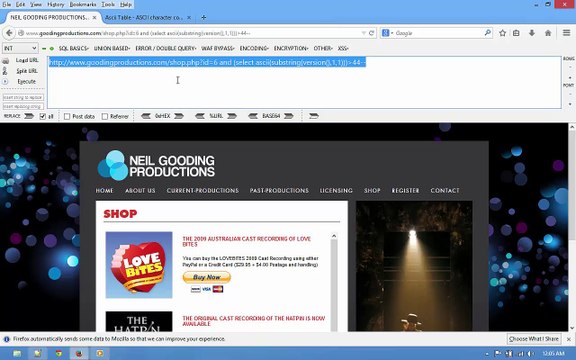
Task: Open the File menu
Action: coord(7,4)
